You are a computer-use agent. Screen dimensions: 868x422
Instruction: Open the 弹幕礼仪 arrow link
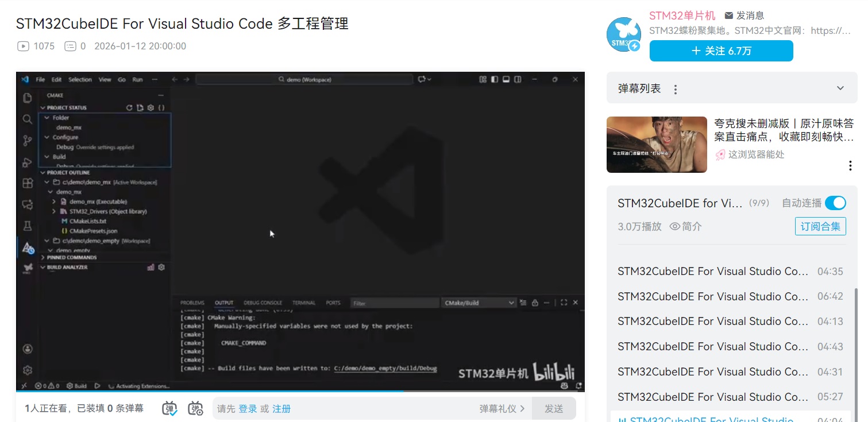(x=502, y=409)
